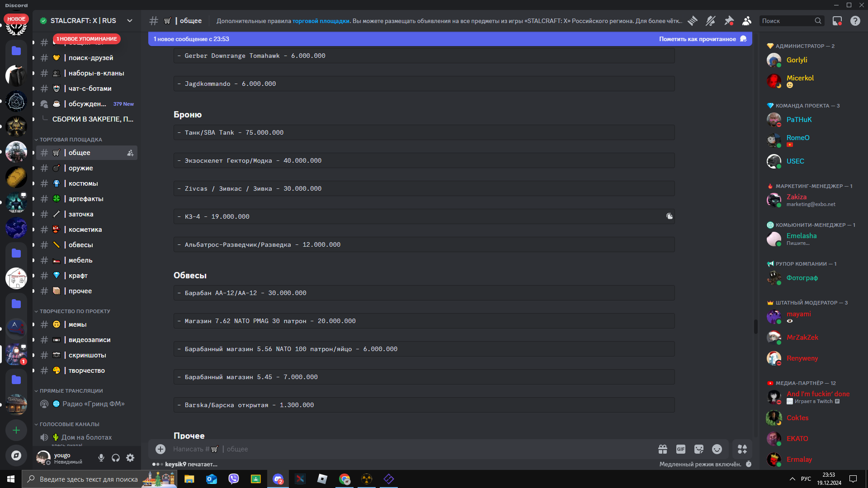Open СБОРКИ В ЗАКРЕПЕ thread
Screen dimensions: 868x488
[x=93, y=119]
